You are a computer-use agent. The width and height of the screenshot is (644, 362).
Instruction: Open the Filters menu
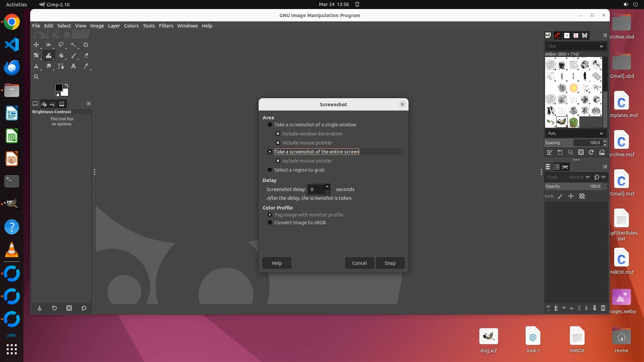pyautogui.click(x=166, y=26)
